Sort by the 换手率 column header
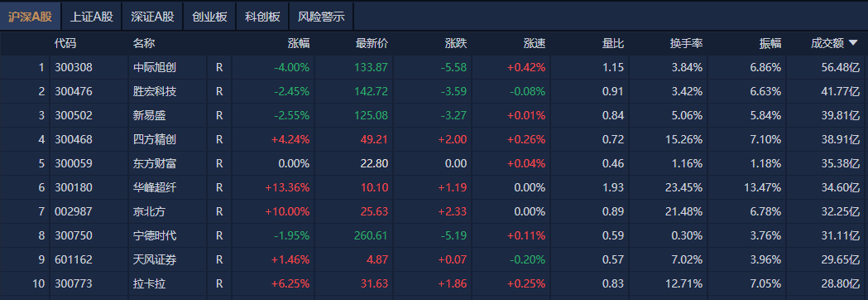This screenshot has width=868, height=300. [x=686, y=43]
